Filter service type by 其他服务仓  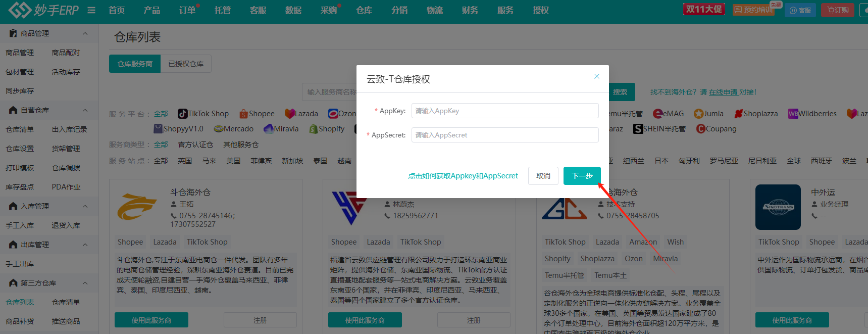pos(241,145)
